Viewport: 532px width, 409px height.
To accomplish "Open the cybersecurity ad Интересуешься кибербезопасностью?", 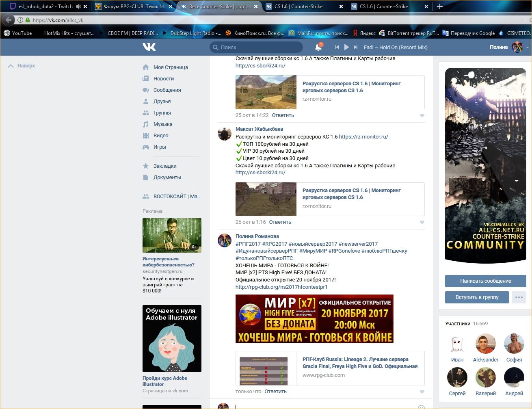I will click(x=168, y=262).
